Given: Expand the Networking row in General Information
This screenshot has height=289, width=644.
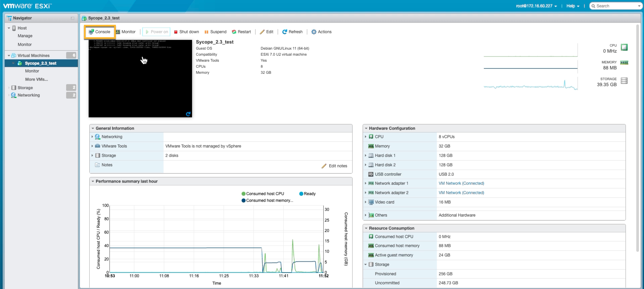Looking at the screenshot, I should tap(92, 137).
